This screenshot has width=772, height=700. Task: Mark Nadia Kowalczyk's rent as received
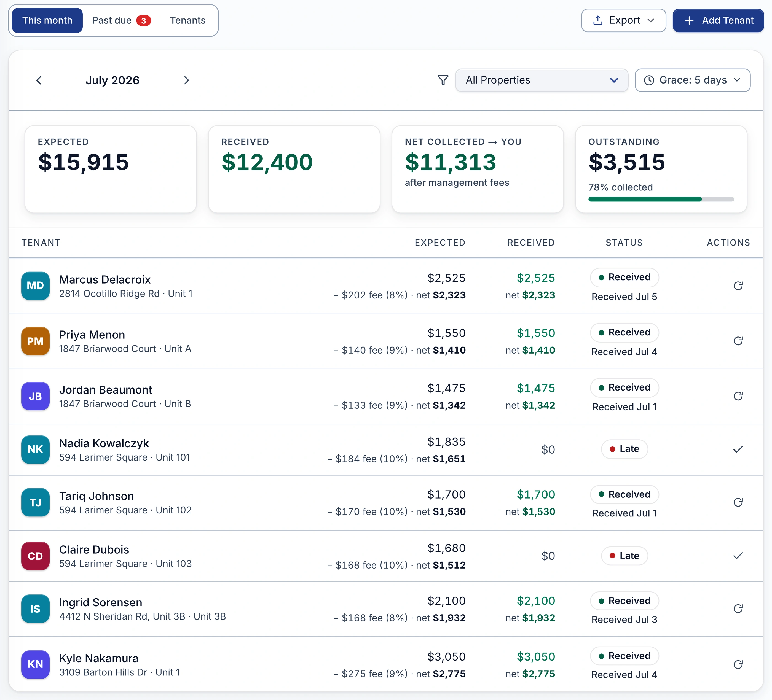tap(738, 449)
